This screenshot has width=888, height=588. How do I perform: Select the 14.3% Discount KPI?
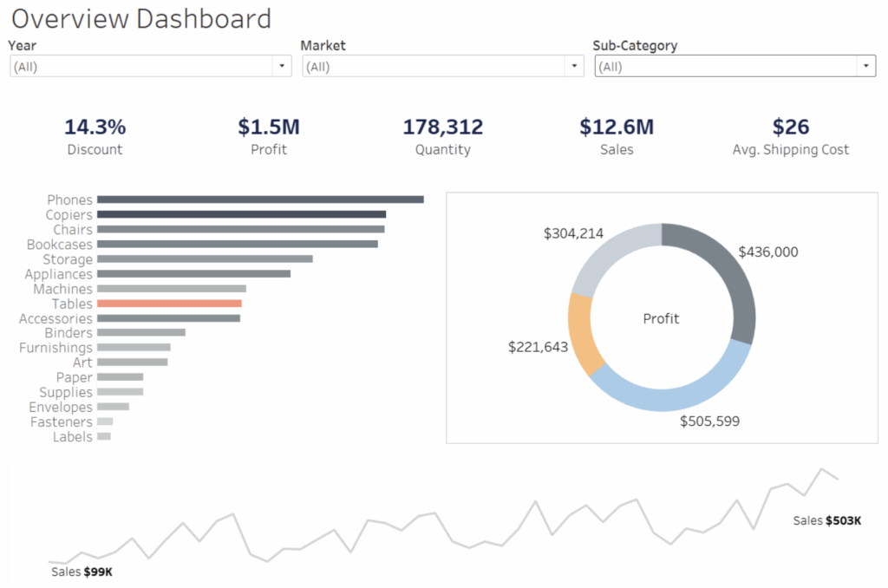point(95,136)
